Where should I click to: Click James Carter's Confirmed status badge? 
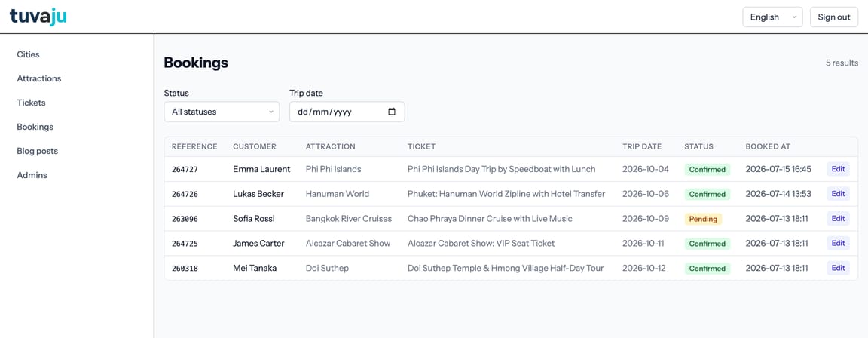(x=708, y=244)
